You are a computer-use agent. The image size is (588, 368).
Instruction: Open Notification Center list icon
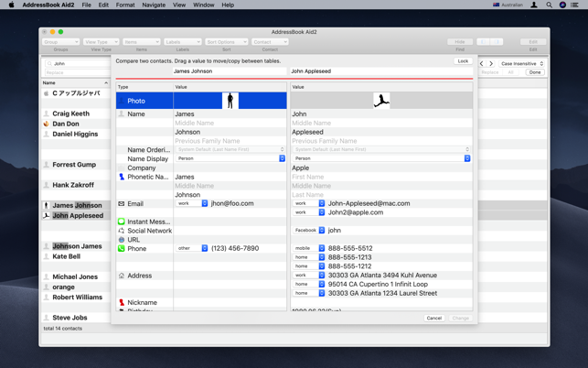(x=574, y=5)
